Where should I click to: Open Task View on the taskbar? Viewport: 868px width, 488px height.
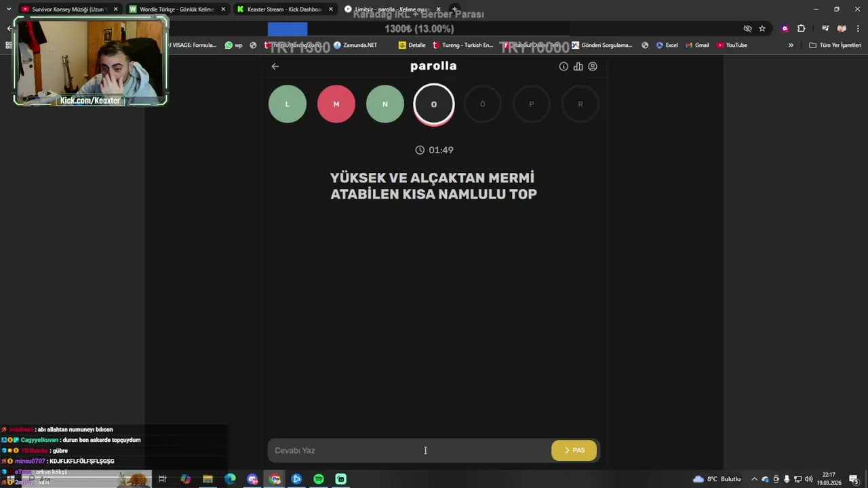click(x=163, y=479)
